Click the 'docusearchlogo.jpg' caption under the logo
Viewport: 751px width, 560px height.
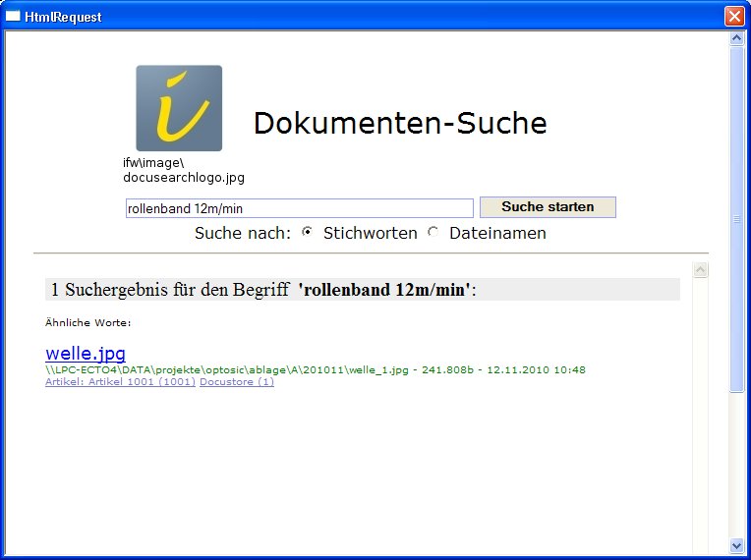pyautogui.click(x=183, y=178)
